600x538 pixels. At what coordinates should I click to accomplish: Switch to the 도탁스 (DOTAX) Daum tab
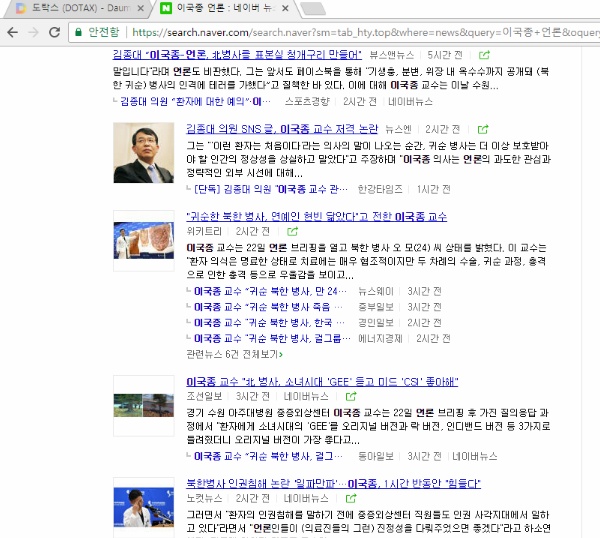tap(78, 8)
